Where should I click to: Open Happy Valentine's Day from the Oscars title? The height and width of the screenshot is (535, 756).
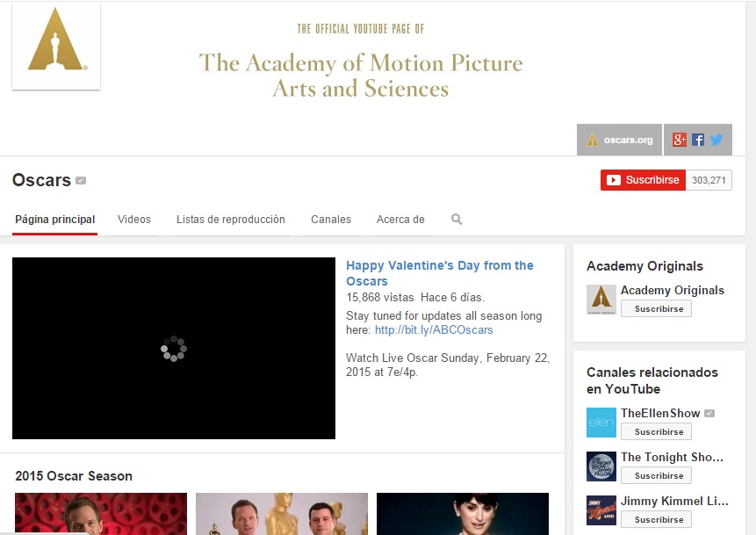pos(440,273)
